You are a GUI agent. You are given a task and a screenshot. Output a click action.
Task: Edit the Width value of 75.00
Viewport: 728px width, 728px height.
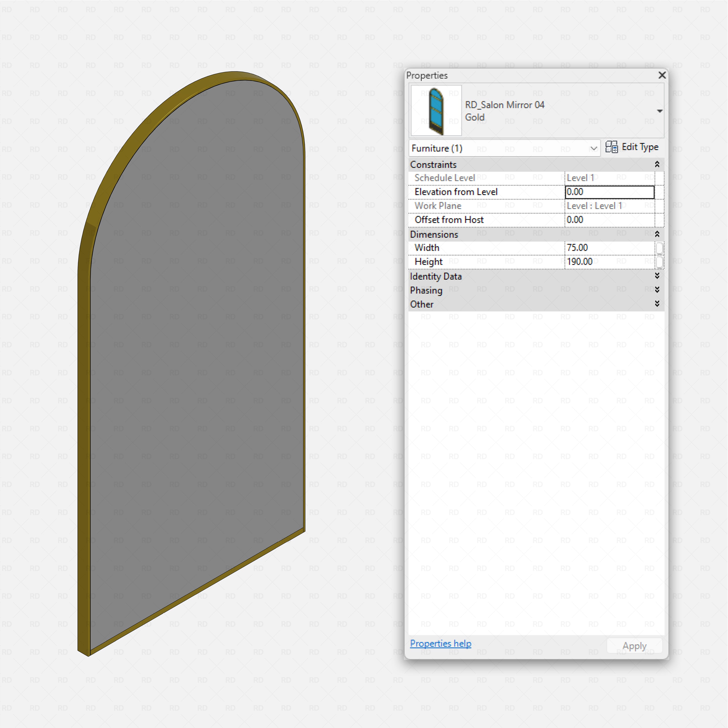click(x=607, y=248)
